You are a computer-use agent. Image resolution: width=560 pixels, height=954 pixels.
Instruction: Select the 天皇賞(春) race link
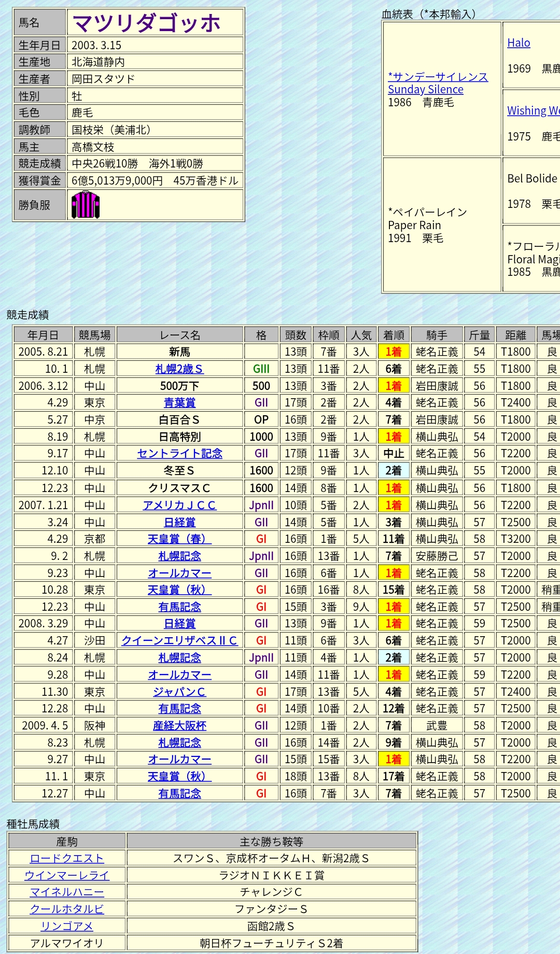point(179,539)
